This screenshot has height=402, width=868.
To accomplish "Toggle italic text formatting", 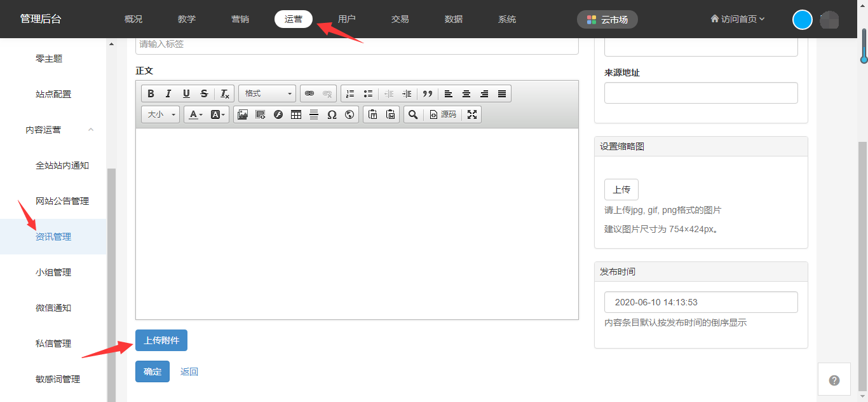I will 168,94.
